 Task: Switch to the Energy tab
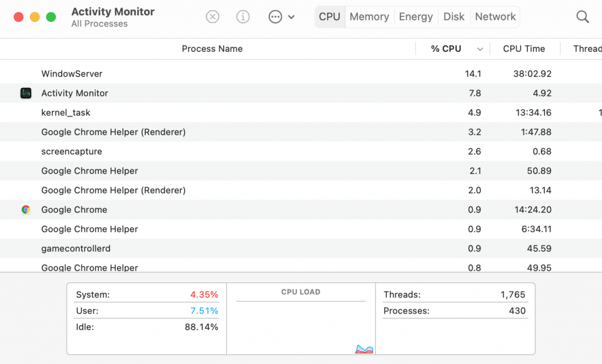pyautogui.click(x=416, y=16)
